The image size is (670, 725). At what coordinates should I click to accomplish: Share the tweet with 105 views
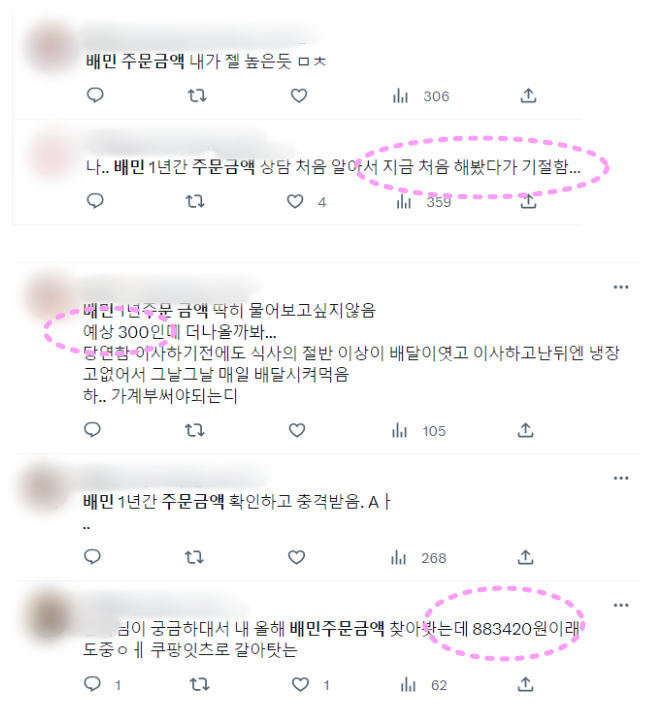[x=525, y=430]
